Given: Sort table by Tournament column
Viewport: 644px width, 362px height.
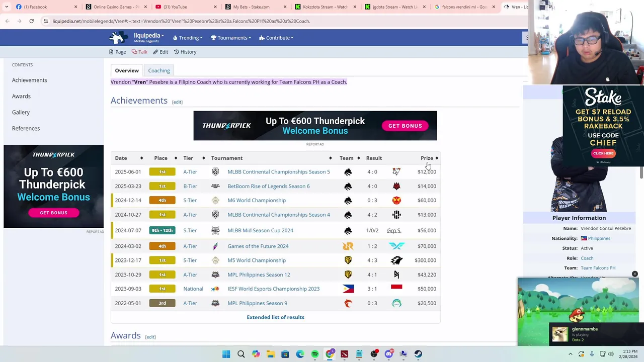Looking at the screenshot, I should [x=272, y=158].
